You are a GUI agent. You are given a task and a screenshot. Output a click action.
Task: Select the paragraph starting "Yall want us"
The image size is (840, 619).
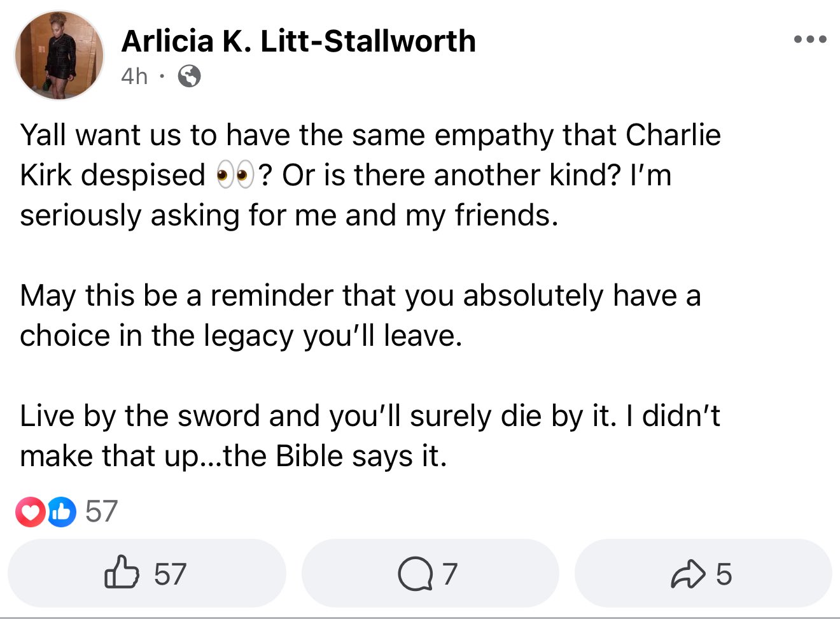click(x=370, y=175)
